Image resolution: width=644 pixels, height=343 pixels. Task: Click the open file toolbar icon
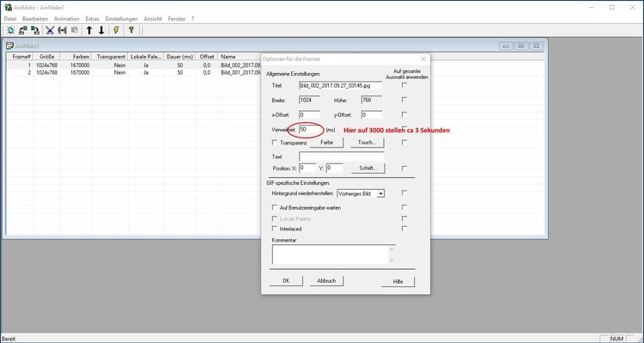[x=23, y=30]
